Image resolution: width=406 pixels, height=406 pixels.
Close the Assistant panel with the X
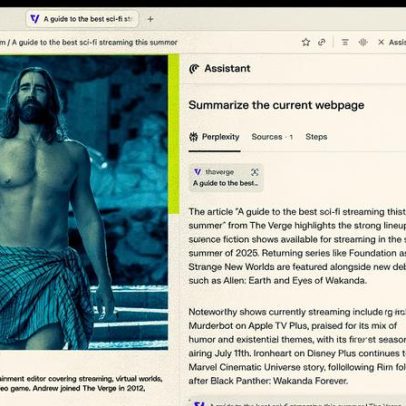[x=381, y=42]
